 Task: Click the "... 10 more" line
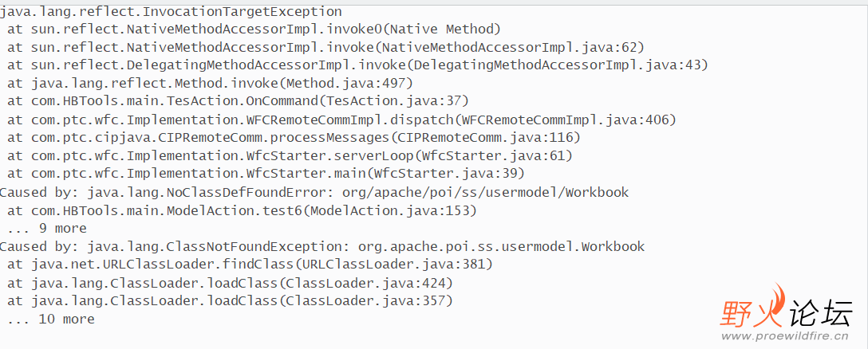[x=50, y=319]
